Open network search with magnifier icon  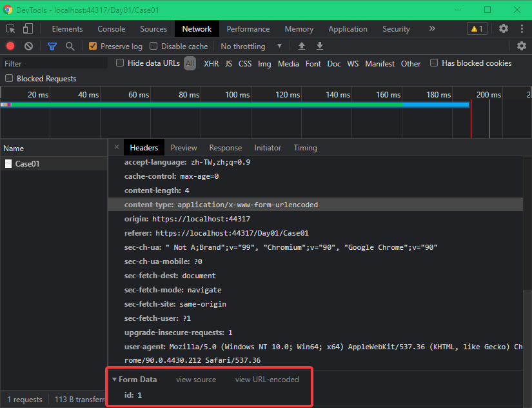point(70,46)
